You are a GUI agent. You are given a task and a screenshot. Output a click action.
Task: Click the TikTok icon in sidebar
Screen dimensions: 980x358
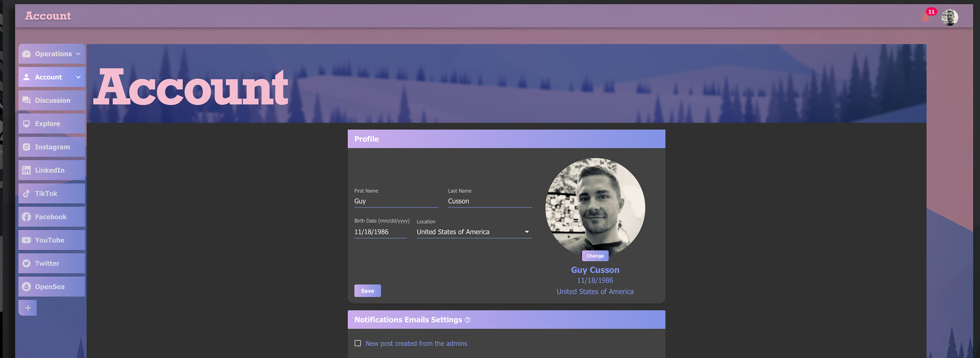point(26,193)
